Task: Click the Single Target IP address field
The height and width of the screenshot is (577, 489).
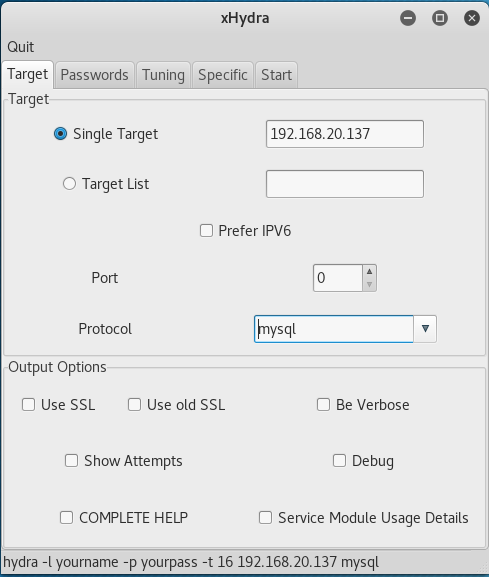Action: [345, 134]
